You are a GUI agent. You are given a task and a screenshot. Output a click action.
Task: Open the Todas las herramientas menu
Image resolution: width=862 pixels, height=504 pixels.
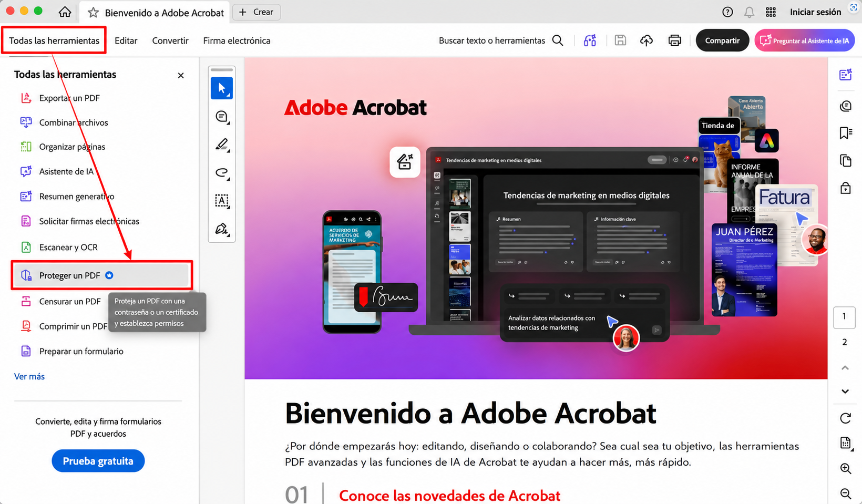54,40
